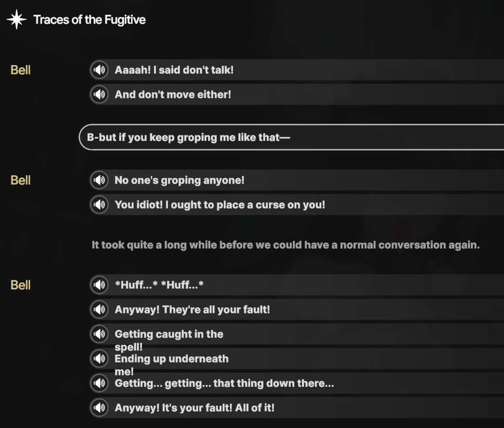Play audio for "No one's groping anyone!"

(x=99, y=180)
